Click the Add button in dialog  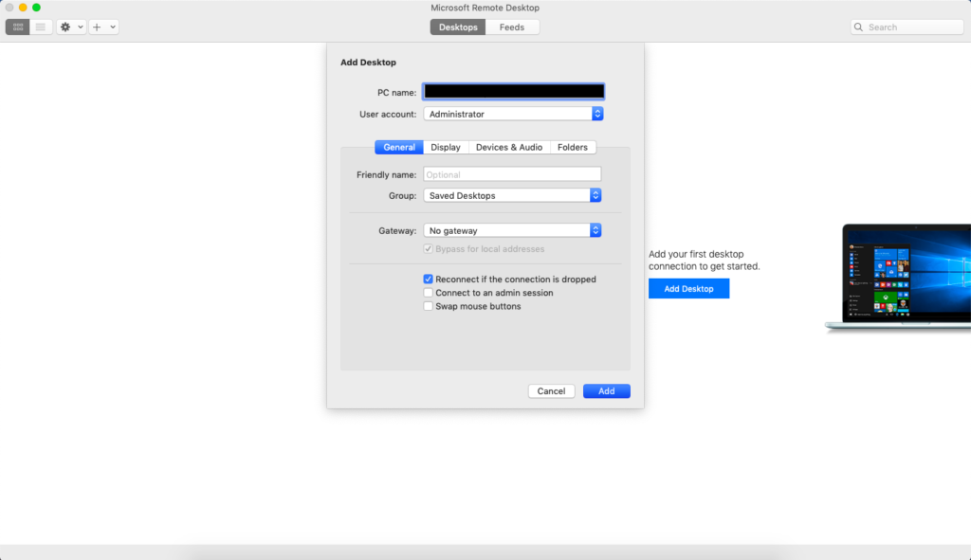pyautogui.click(x=607, y=391)
